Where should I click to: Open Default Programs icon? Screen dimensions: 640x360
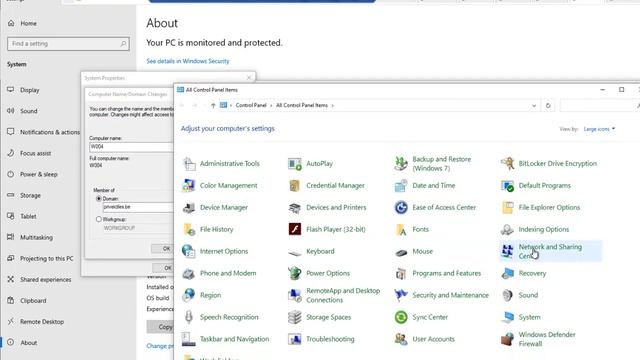tap(507, 186)
